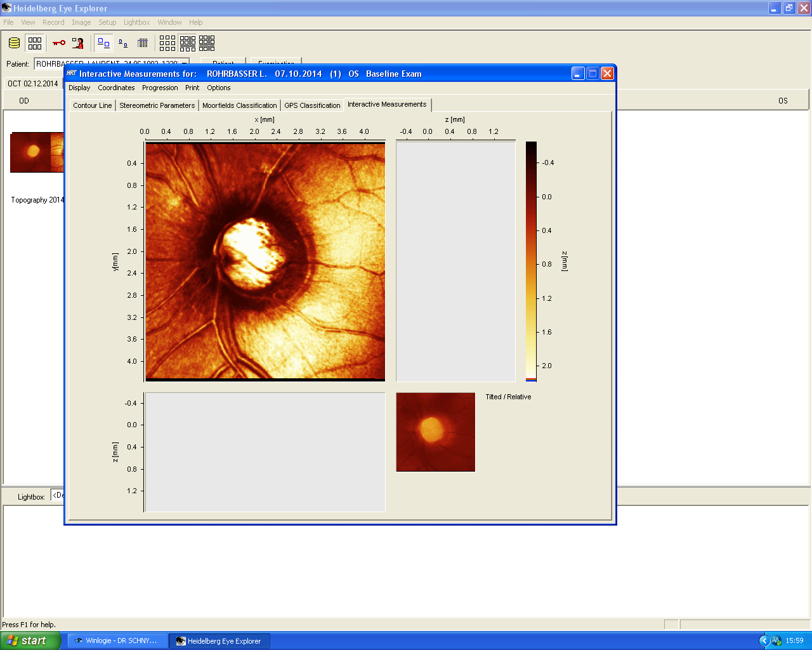Screen dimensions: 812x650
Task: Select the large icons view button
Action: pos(104,43)
